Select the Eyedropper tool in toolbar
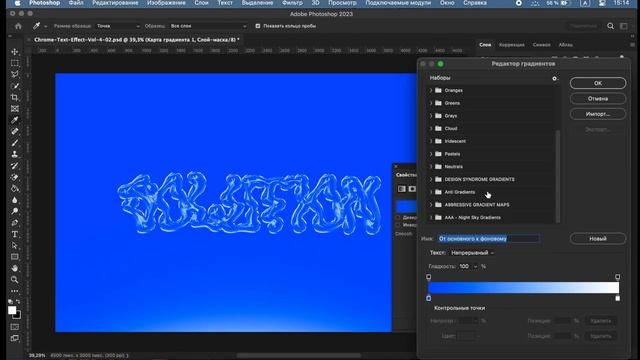The image size is (640, 360). tap(15, 120)
